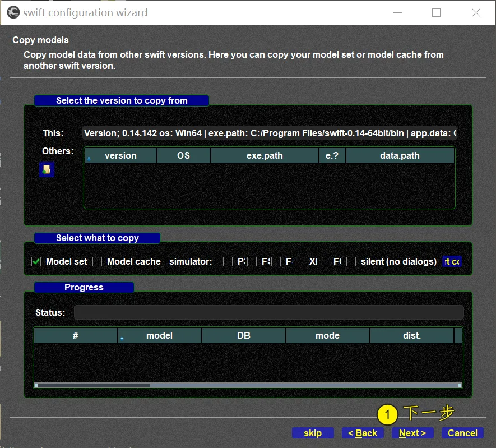Click the skip button
The height and width of the screenshot is (448, 496).
pyautogui.click(x=313, y=433)
